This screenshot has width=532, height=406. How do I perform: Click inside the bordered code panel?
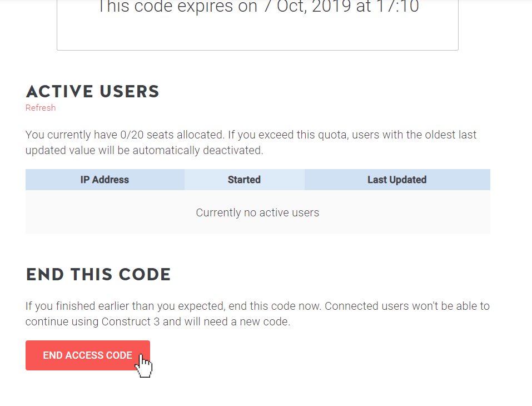[x=257, y=33]
